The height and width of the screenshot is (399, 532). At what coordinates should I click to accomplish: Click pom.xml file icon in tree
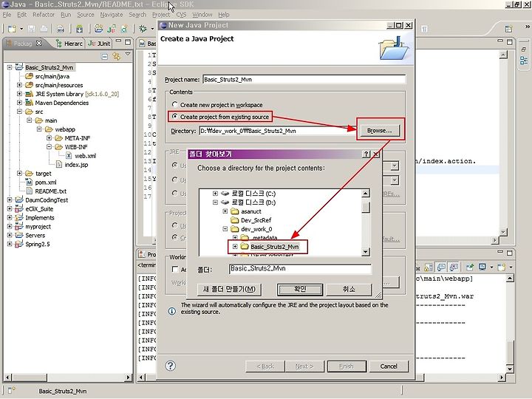30,183
